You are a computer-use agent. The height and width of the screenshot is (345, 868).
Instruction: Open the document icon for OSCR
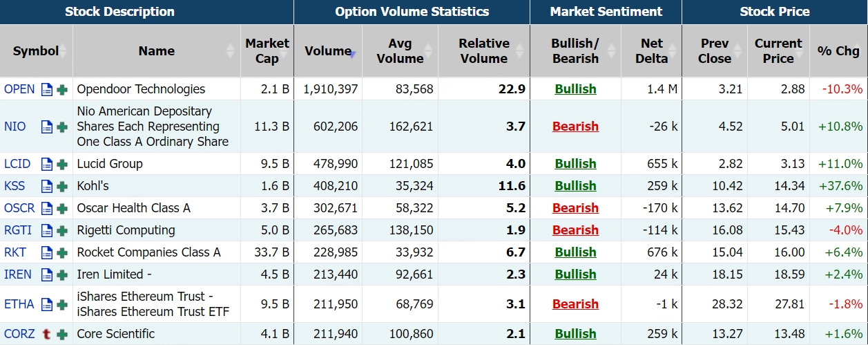[47, 208]
